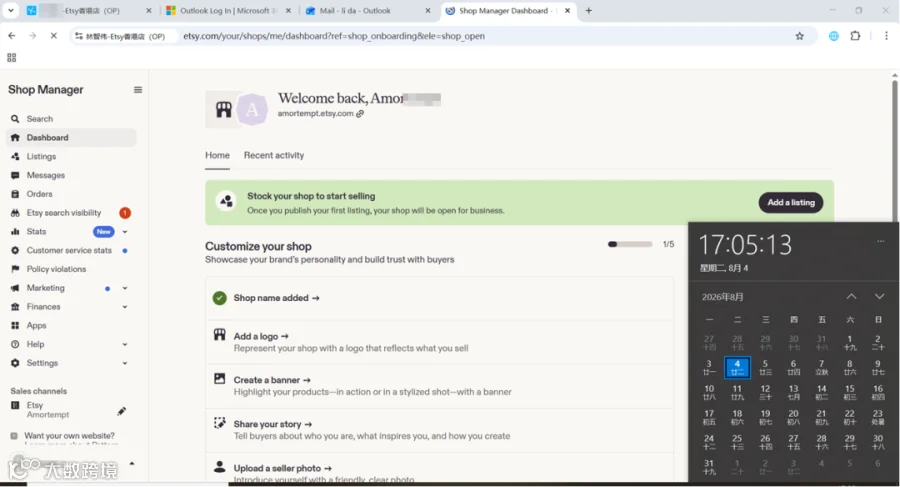Select August 15 in the calendar
900x487 pixels.
pos(849,392)
